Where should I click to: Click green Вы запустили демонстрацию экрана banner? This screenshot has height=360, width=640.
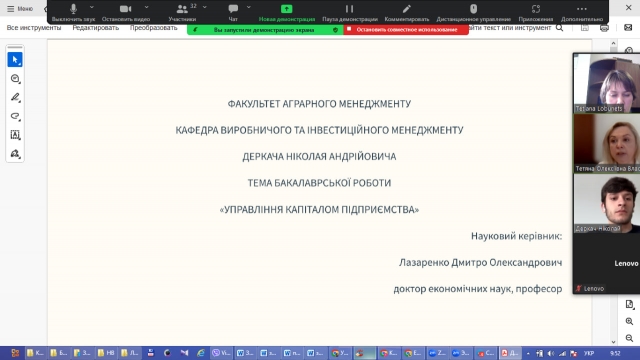pyautogui.click(x=264, y=30)
